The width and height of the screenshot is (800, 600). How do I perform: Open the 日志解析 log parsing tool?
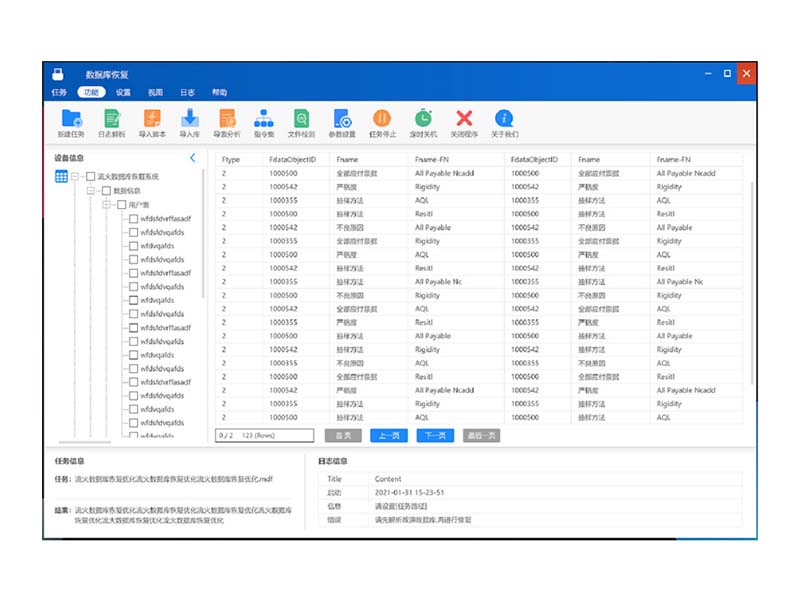[111, 119]
